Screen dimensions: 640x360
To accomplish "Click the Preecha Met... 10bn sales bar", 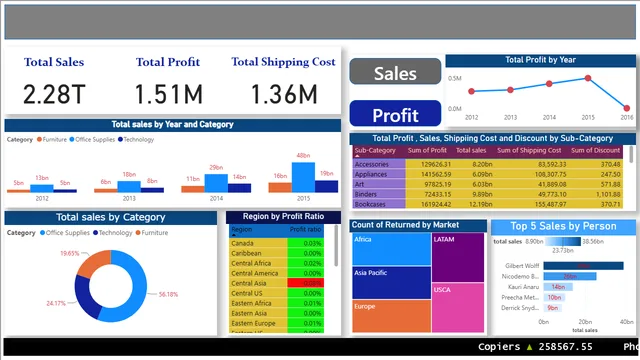I will pos(554,298).
